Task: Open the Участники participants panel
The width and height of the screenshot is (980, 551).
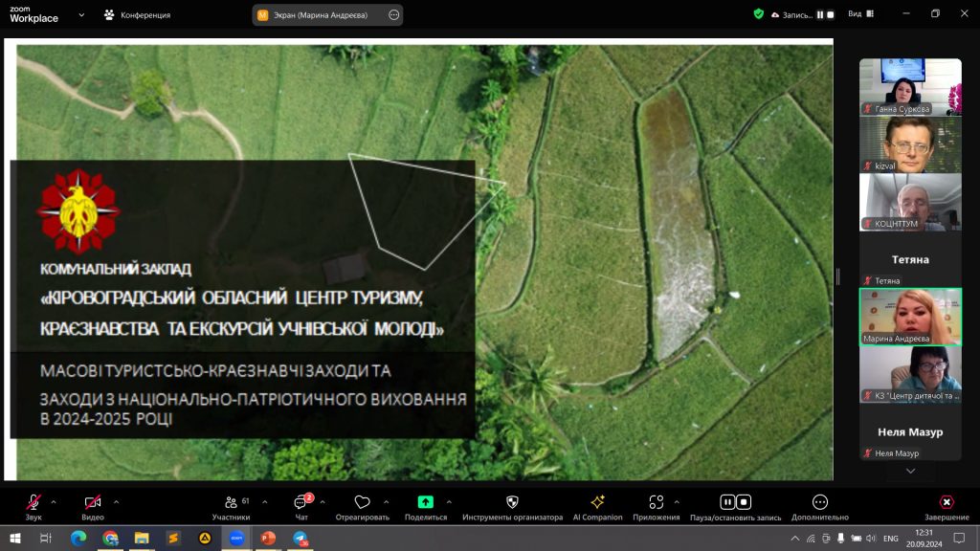Action: (231, 502)
